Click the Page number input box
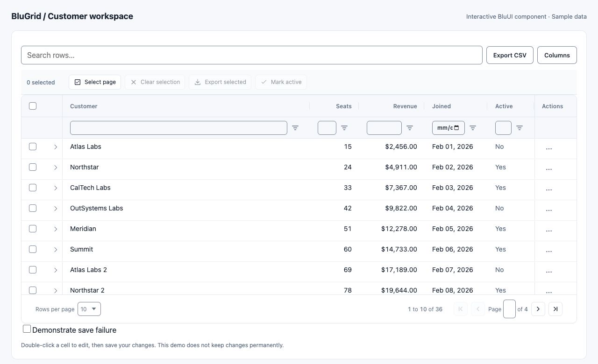 tap(509, 309)
